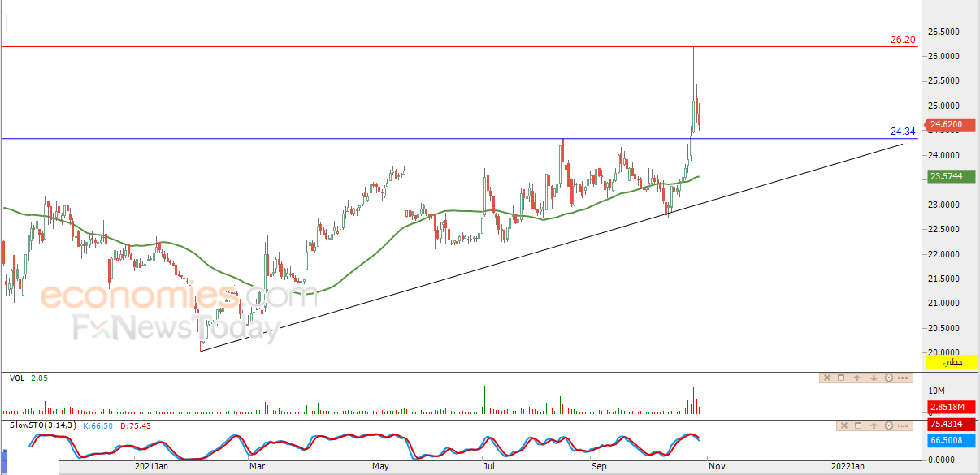
Task: Close the VOL indicator pane
Action: [x=827, y=378]
